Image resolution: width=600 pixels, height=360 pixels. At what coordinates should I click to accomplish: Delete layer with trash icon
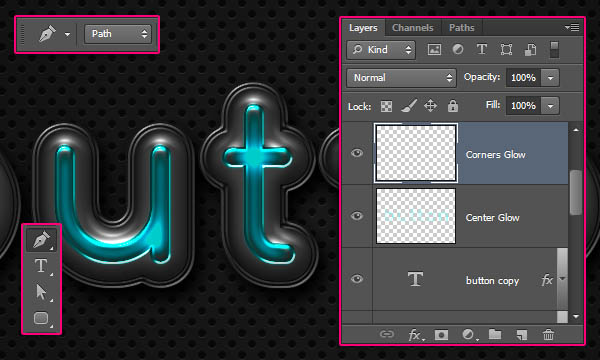[548, 334]
